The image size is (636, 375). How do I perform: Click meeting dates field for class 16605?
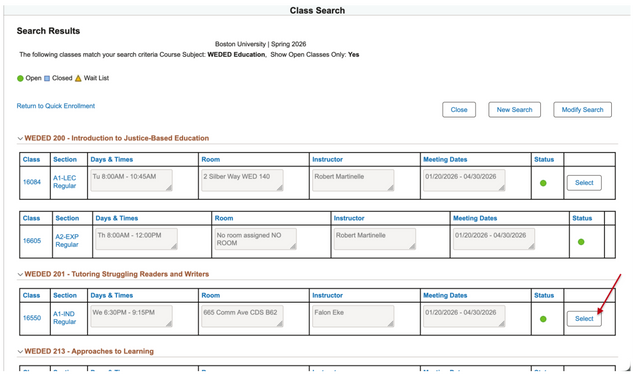(494, 239)
